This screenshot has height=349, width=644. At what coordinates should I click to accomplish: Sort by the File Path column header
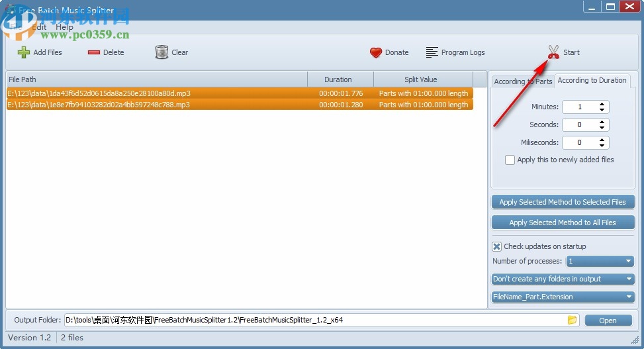point(156,79)
